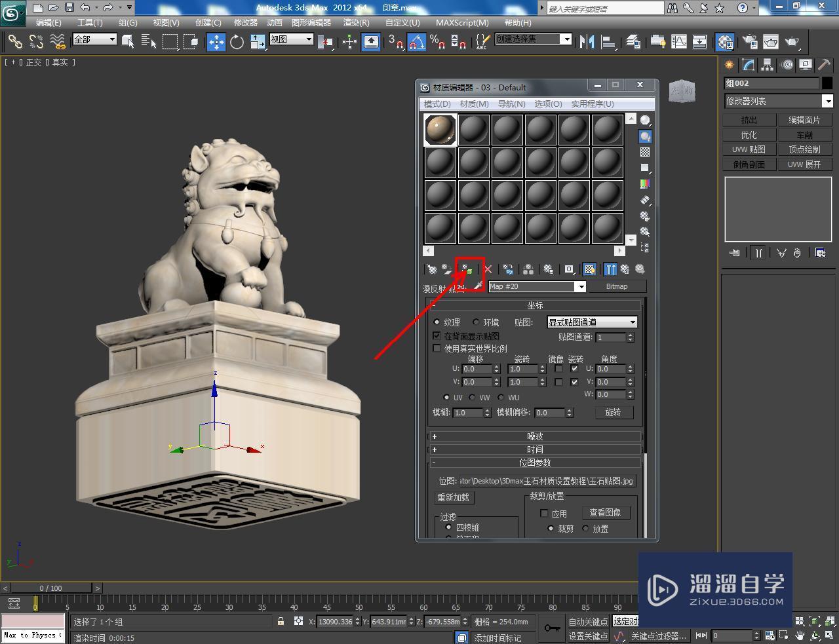Click the 重新加载 (Reload) button

point(454,497)
